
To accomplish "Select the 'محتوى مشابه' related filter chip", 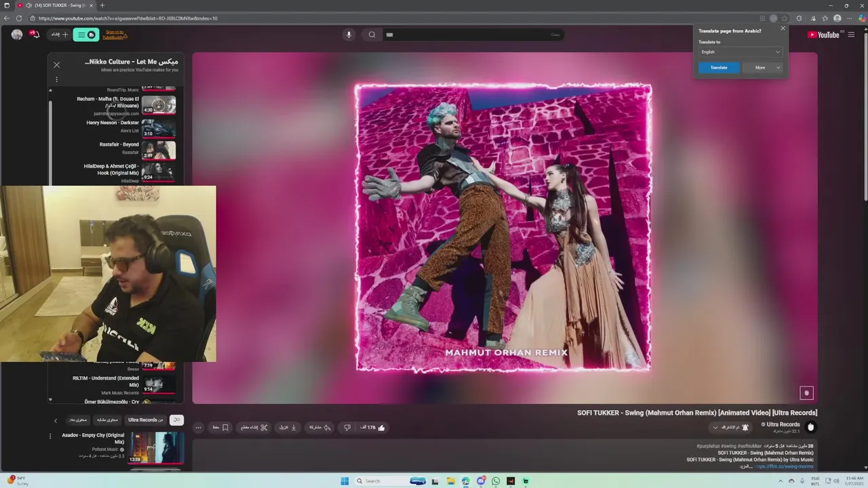I will [x=107, y=420].
